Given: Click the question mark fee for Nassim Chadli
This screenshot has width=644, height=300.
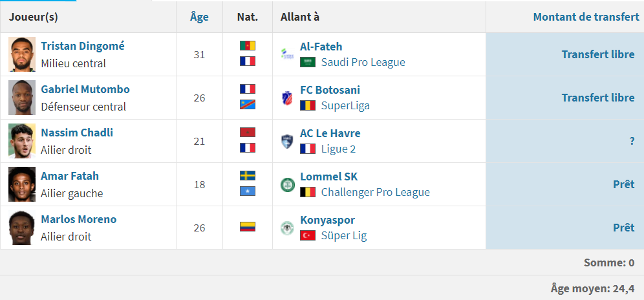Looking at the screenshot, I should [632, 141].
